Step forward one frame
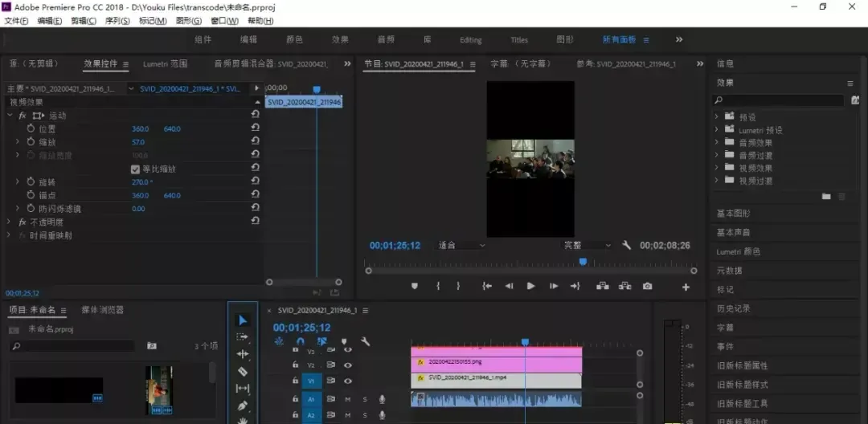The height and width of the screenshot is (424, 868). tap(554, 286)
